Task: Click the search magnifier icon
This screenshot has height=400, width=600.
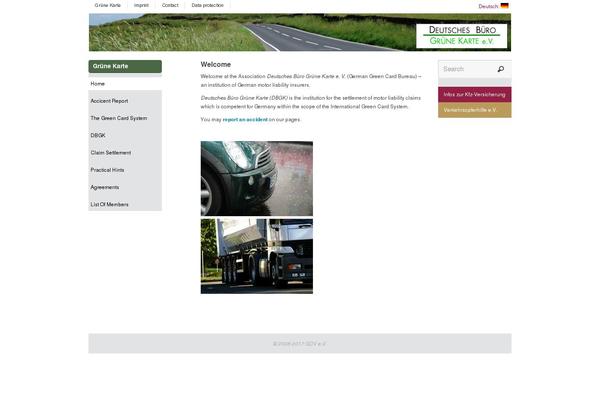Action: (x=500, y=69)
